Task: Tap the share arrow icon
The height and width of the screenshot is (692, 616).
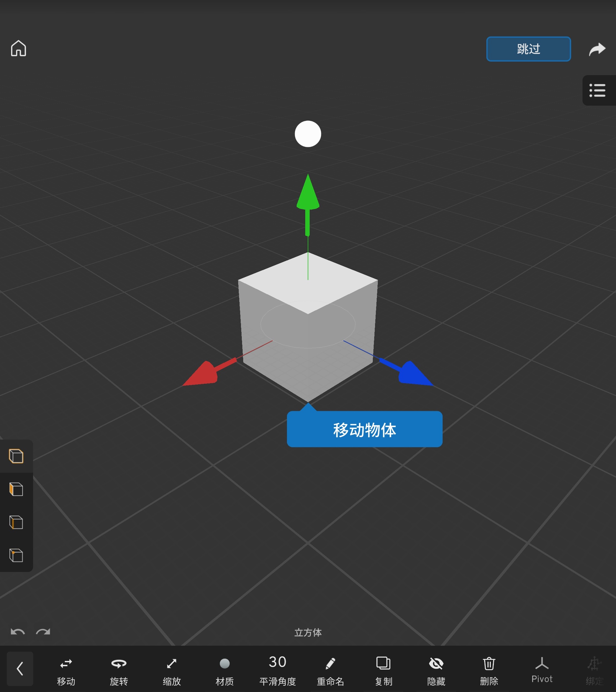Action: (597, 49)
